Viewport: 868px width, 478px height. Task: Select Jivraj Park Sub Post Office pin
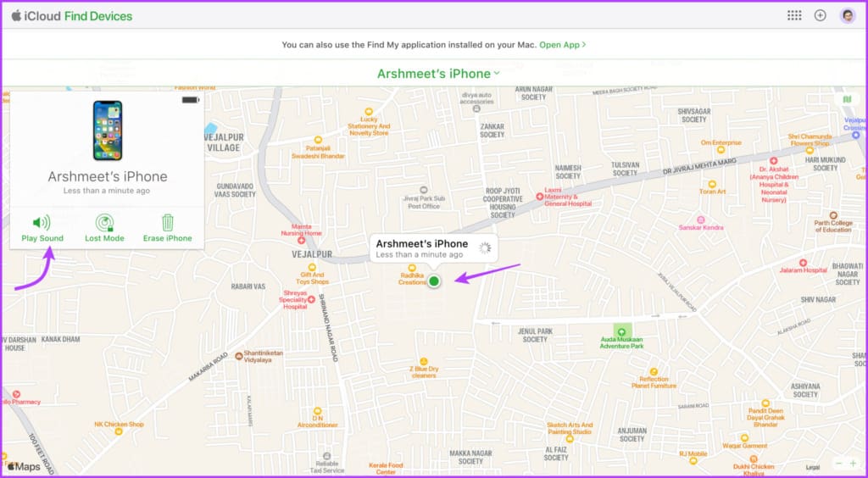pyautogui.click(x=424, y=190)
